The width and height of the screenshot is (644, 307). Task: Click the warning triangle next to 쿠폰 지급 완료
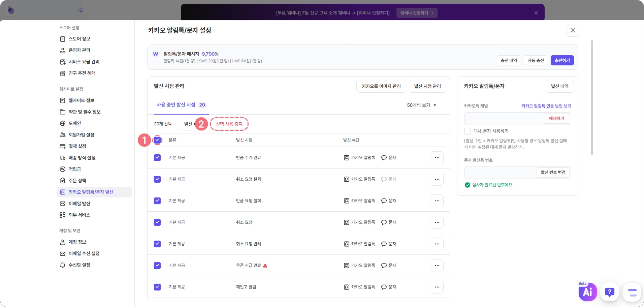coord(265,266)
